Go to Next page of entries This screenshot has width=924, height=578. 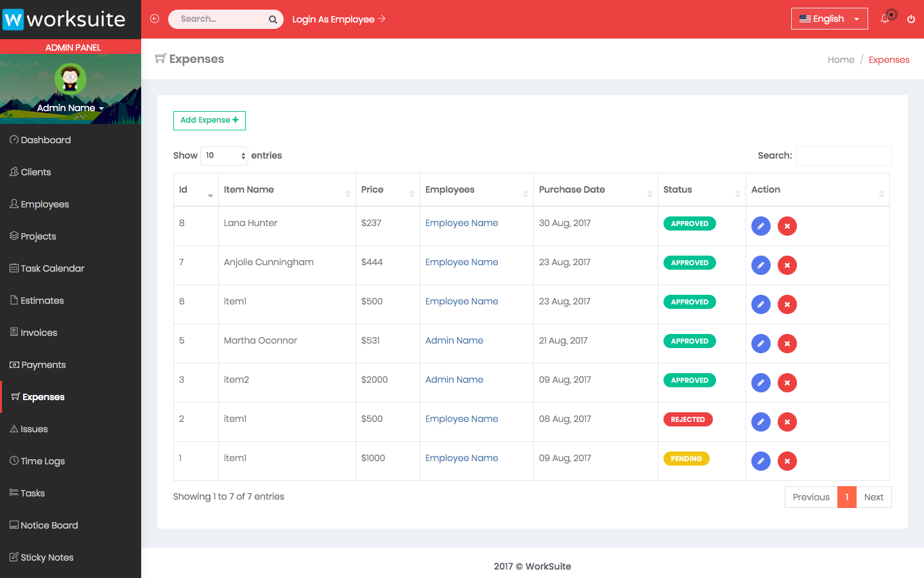pyautogui.click(x=873, y=497)
